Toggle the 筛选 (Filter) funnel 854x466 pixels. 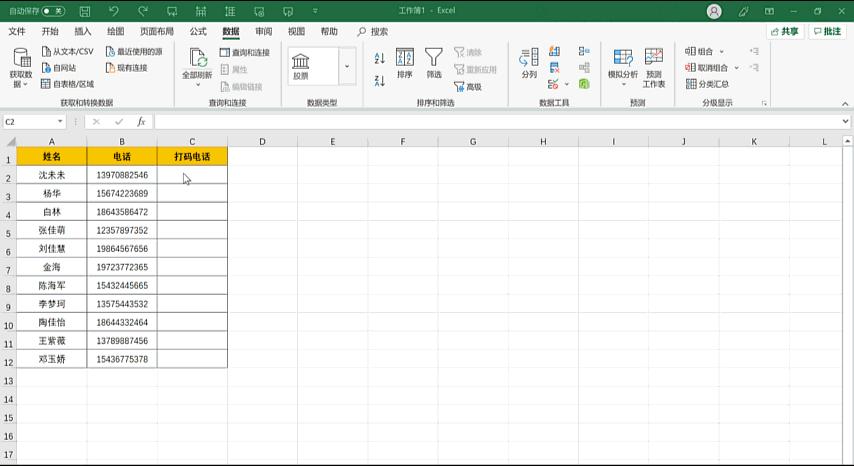tap(434, 63)
